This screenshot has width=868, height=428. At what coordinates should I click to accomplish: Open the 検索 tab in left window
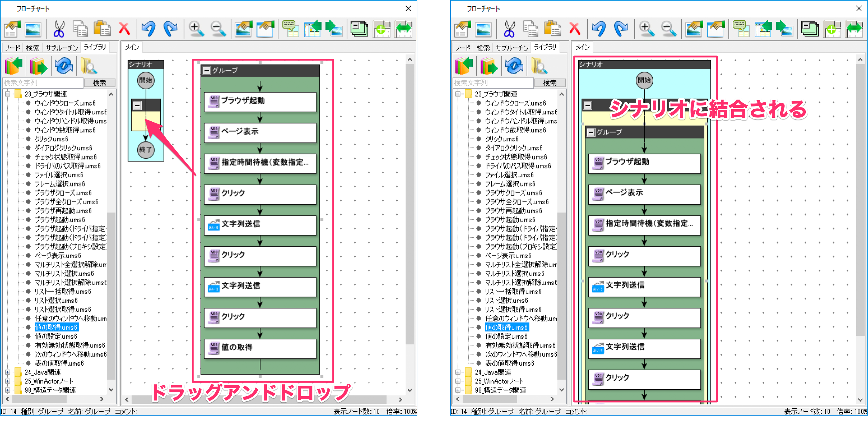[x=33, y=48]
